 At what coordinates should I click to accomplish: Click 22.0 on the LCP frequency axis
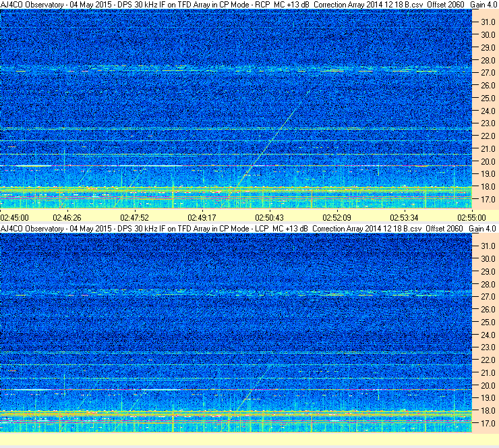tap(488, 360)
